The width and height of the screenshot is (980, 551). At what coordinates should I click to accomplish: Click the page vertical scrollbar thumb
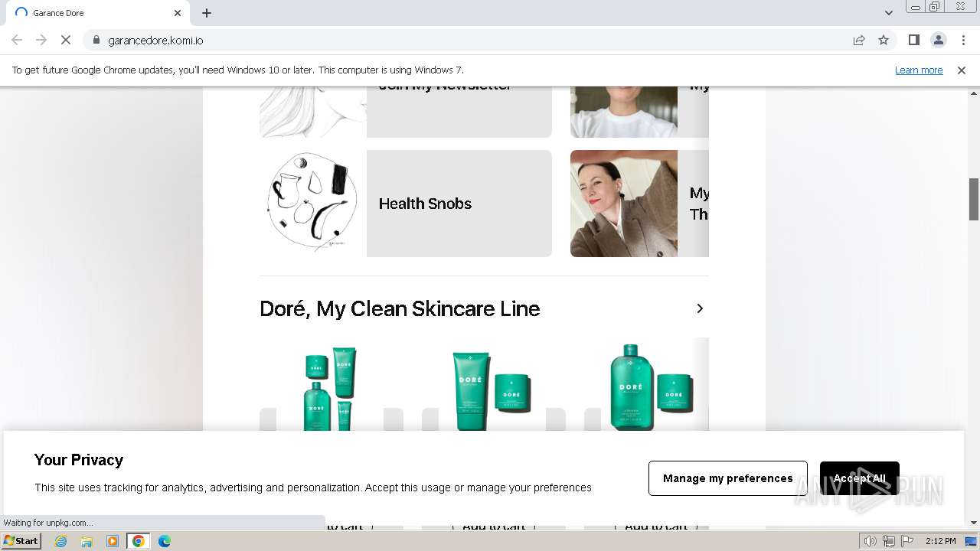[x=974, y=199]
